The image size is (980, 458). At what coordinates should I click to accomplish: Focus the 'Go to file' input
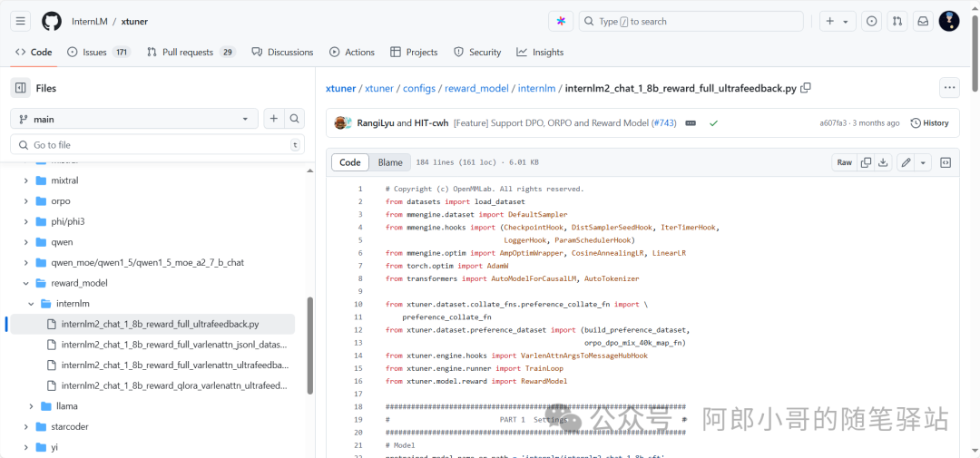(x=158, y=145)
